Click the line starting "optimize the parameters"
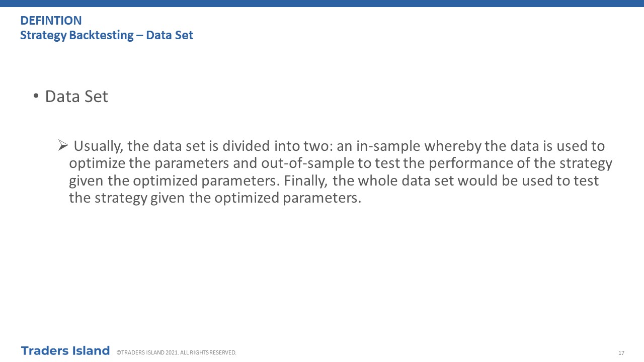 point(341,163)
